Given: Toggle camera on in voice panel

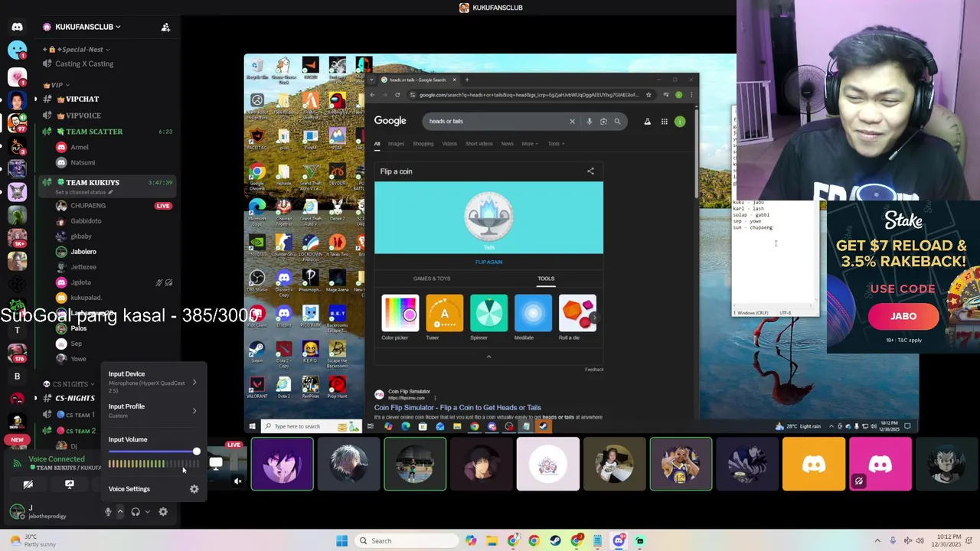Looking at the screenshot, I should [28, 484].
